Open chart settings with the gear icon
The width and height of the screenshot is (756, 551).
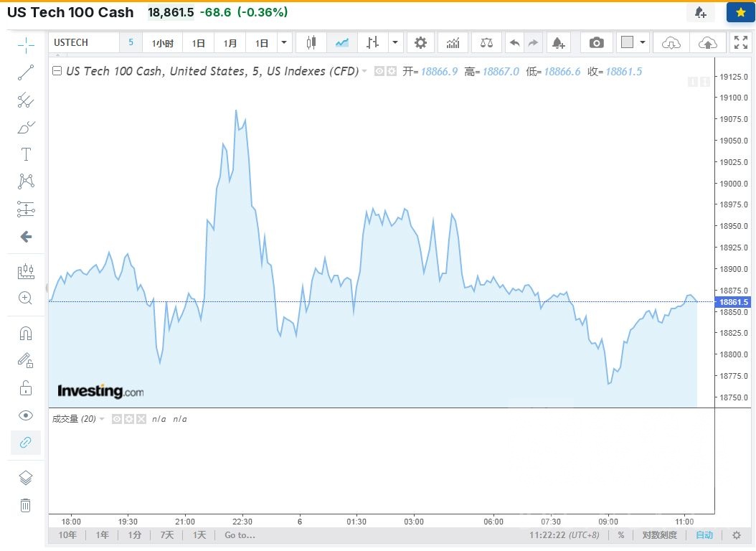pyautogui.click(x=420, y=42)
